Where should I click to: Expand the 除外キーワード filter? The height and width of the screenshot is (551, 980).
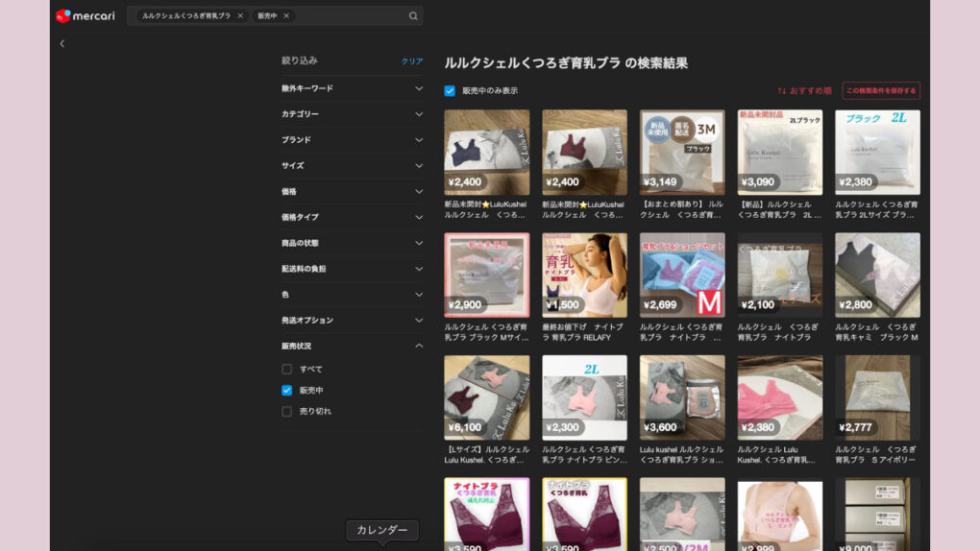point(352,88)
